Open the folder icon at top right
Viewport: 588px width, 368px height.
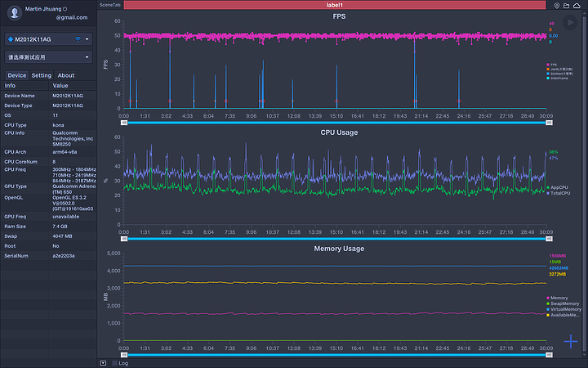pyautogui.click(x=566, y=5)
